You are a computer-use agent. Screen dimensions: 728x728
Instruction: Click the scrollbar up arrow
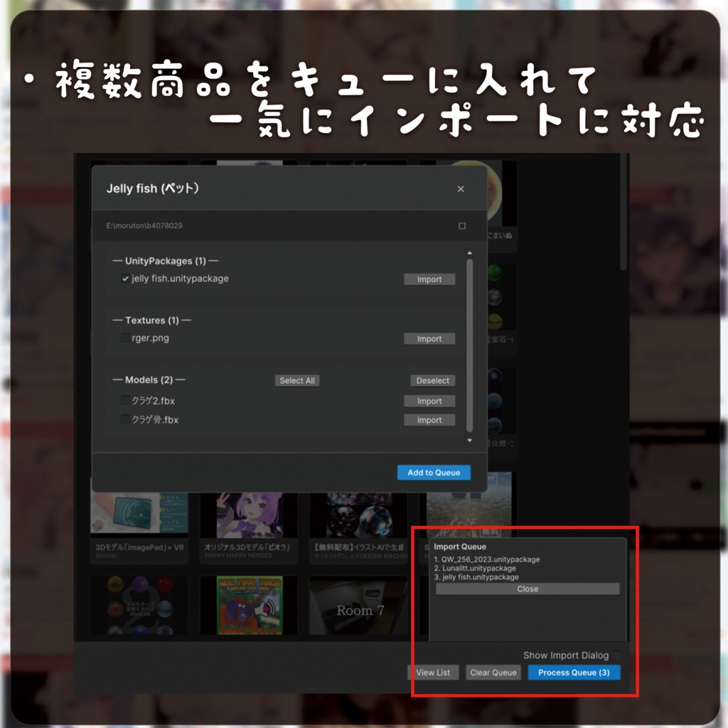[469, 252]
